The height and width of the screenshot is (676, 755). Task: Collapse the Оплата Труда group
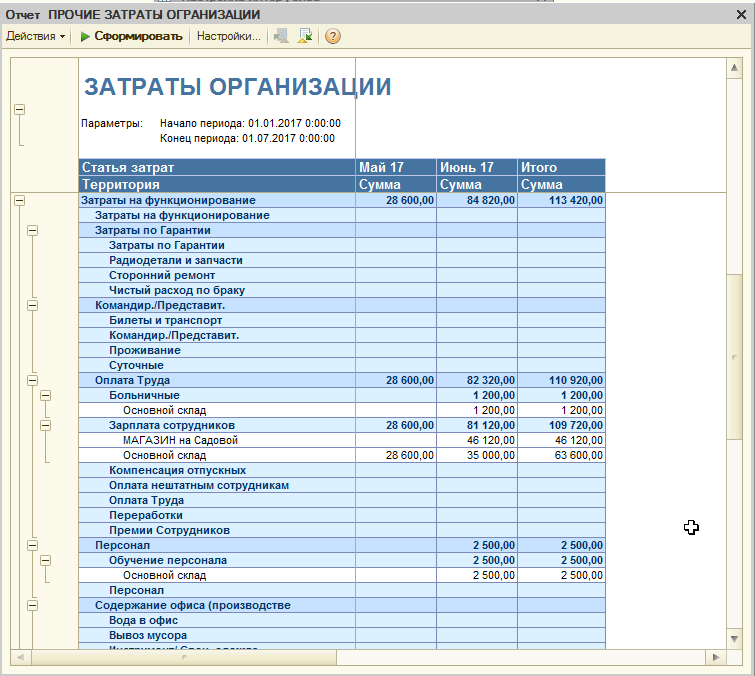click(x=32, y=380)
